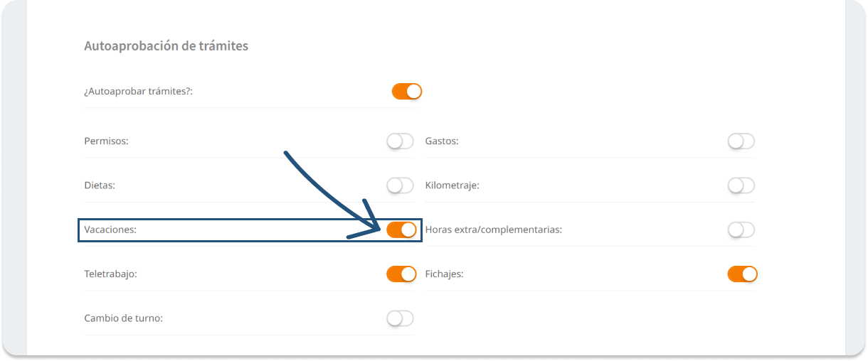868x361 pixels.
Task: Enable the Dietas toggle switch
Action: click(x=400, y=185)
